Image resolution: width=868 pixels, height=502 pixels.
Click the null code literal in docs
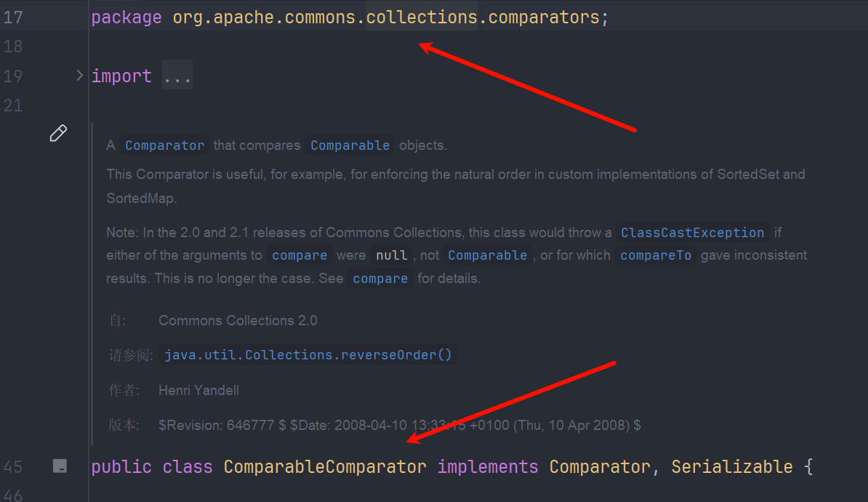pos(391,255)
